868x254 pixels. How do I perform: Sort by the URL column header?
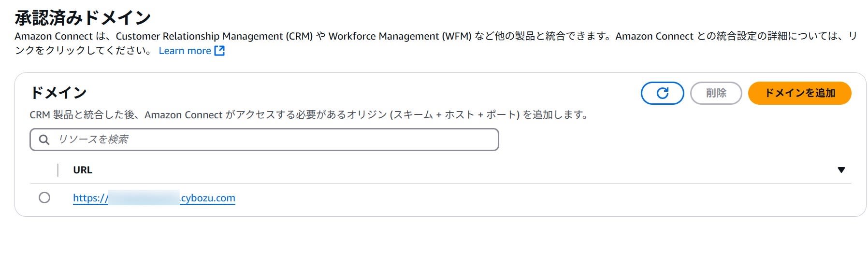click(83, 170)
